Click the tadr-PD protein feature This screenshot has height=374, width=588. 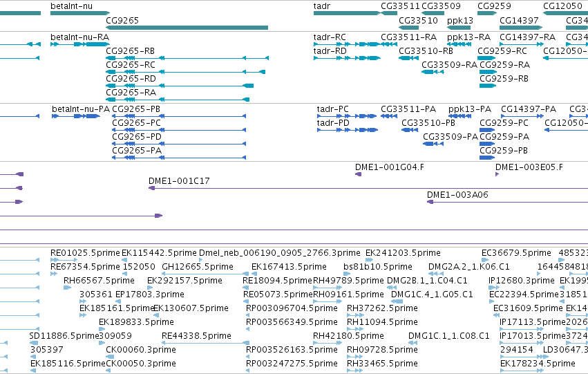pyautogui.click(x=347, y=130)
